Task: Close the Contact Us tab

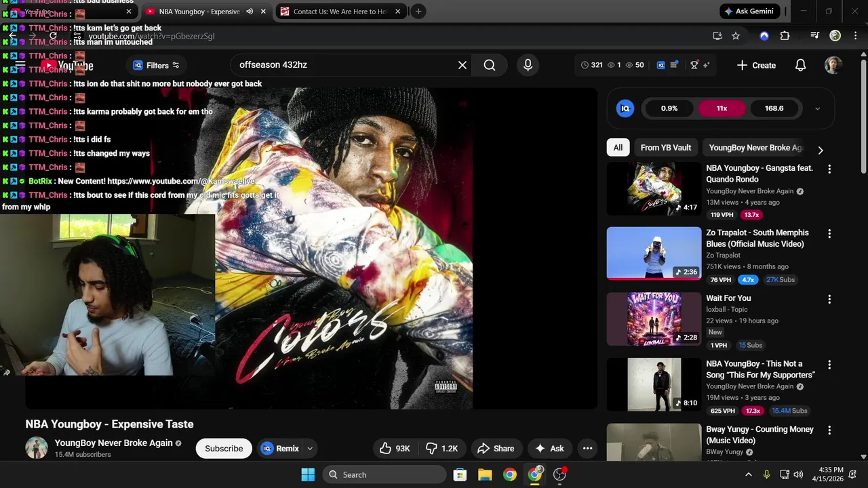Action: pos(398,12)
